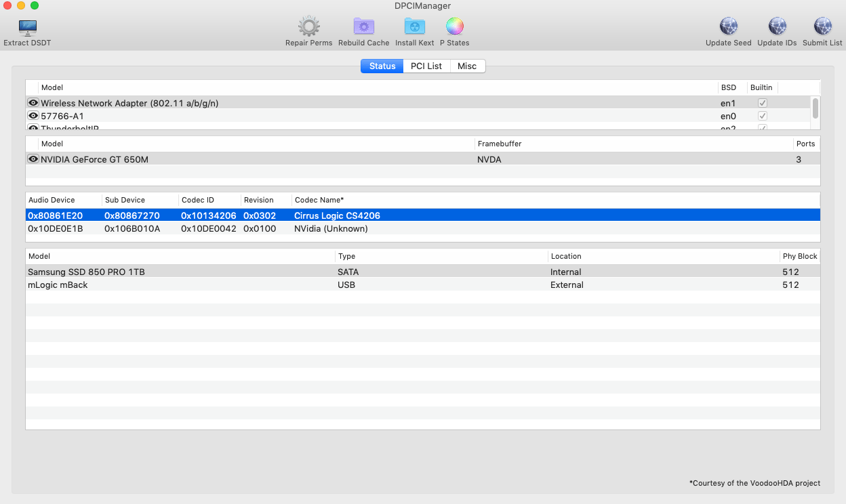Select the 57766-A1 network row
This screenshot has height=504, width=846.
[x=418, y=116]
